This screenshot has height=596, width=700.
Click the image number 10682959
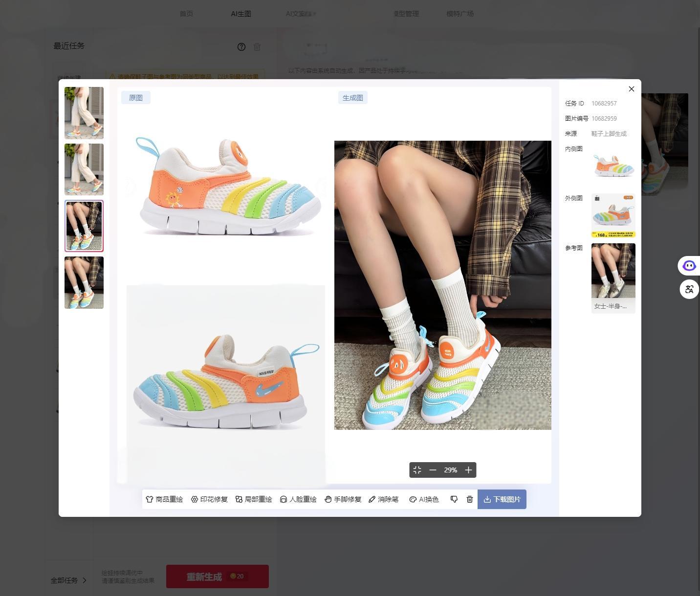click(604, 119)
